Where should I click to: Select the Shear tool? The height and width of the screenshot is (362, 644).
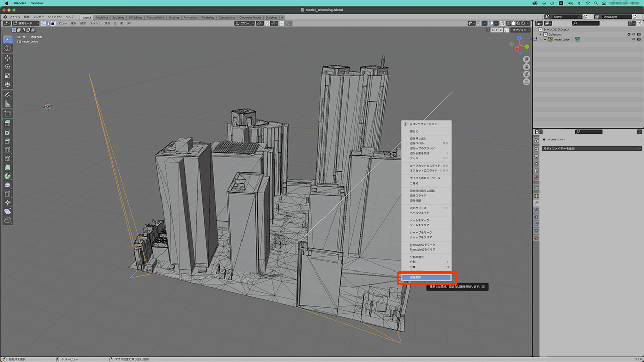(x=8, y=212)
